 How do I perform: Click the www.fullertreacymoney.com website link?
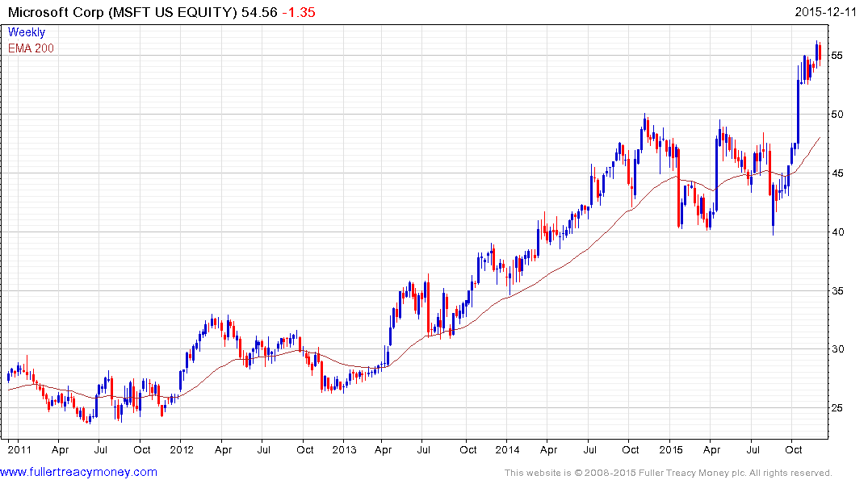(79, 472)
